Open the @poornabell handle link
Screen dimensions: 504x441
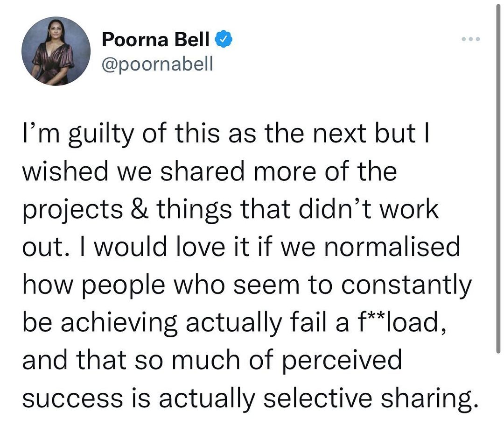click(157, 64)
